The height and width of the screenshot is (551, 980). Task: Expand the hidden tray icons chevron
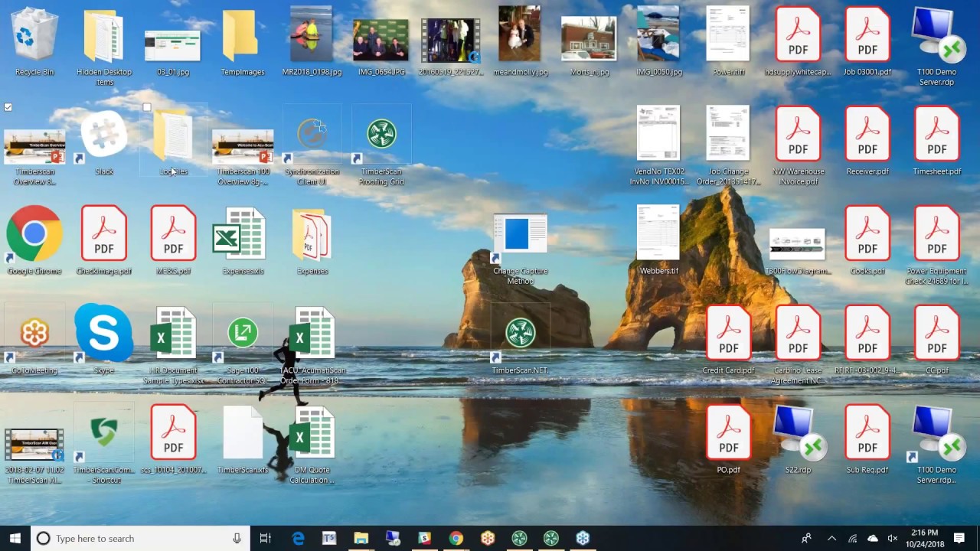tap(831, 538)
